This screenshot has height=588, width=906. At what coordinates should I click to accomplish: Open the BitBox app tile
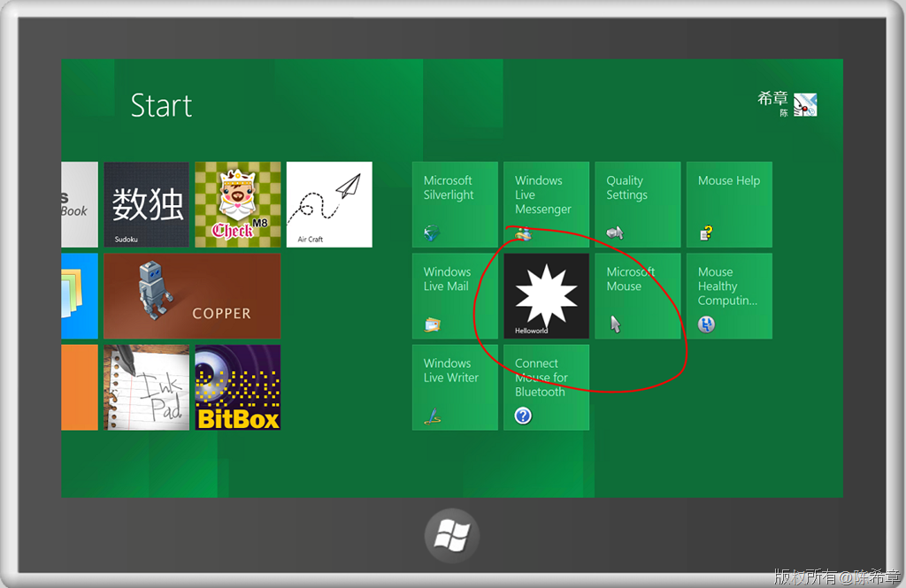(x=238, y=387)
